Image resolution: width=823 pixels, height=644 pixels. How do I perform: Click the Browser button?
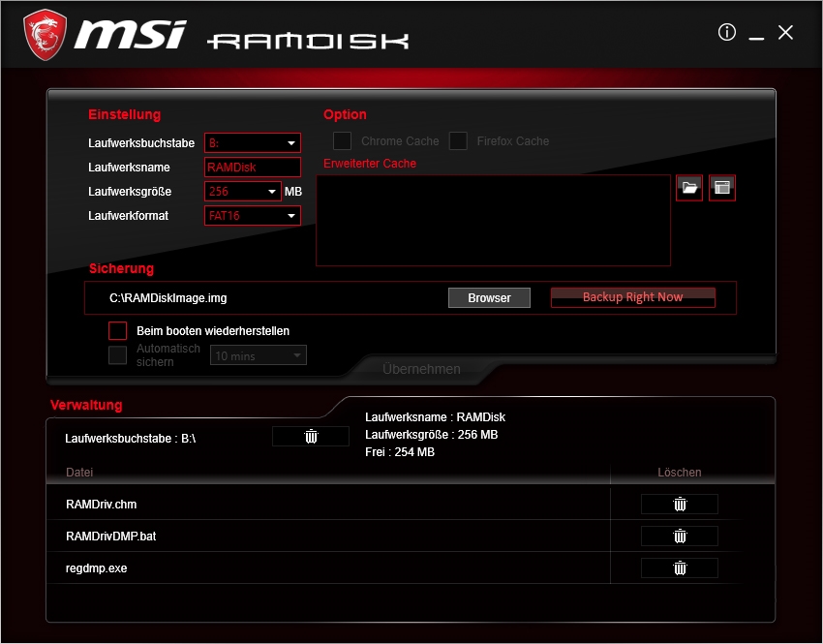[x=489, y=298]
